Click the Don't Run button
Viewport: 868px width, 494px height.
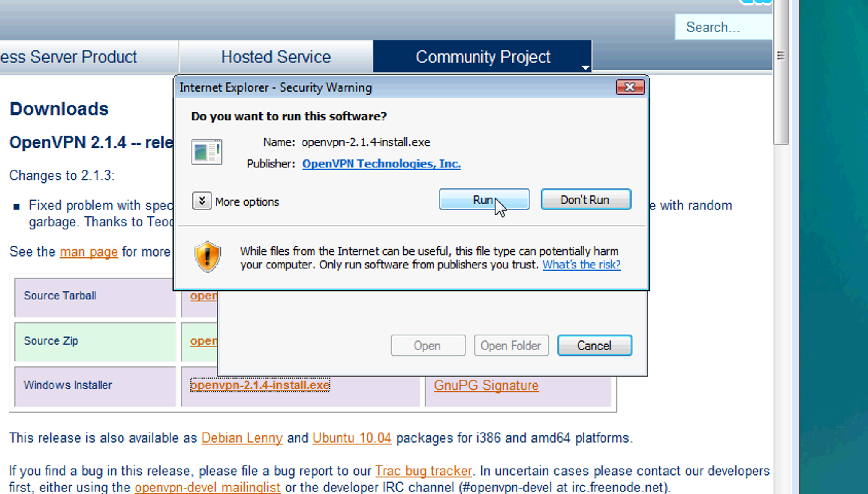coord(586,199)
